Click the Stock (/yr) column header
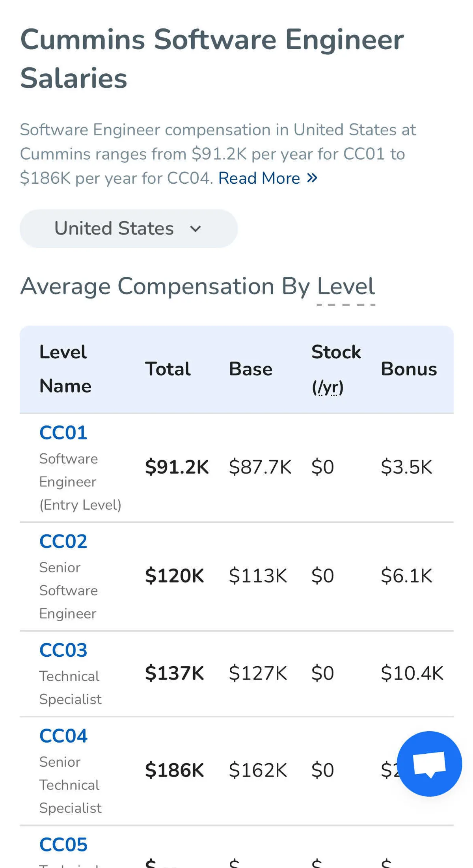 [x=336, y=369]
